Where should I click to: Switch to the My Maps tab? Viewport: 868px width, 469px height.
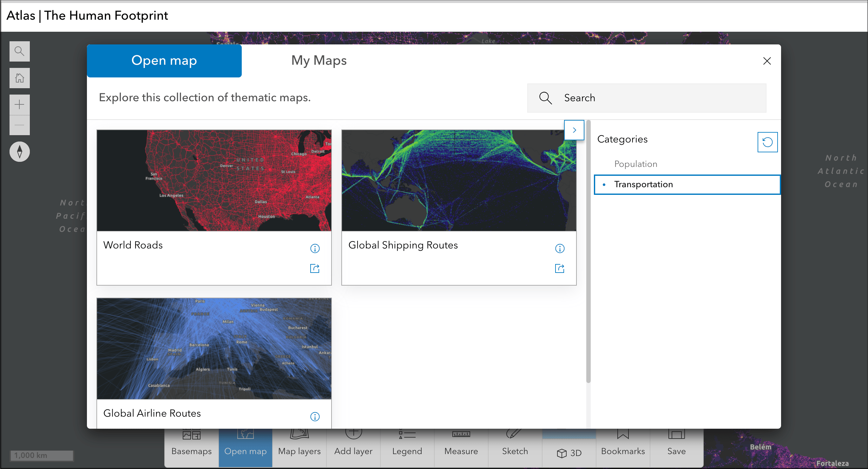(319, 61)
